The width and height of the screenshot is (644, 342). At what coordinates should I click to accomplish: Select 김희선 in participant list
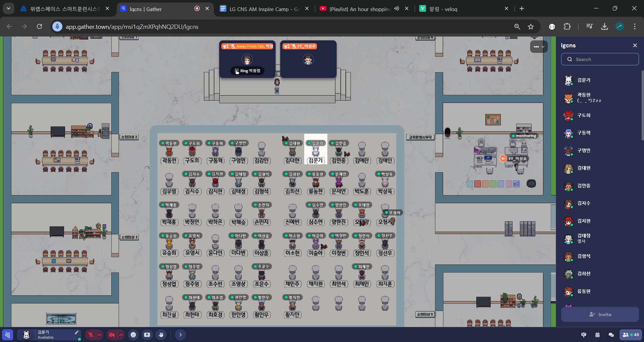click(x=600, y=274)
